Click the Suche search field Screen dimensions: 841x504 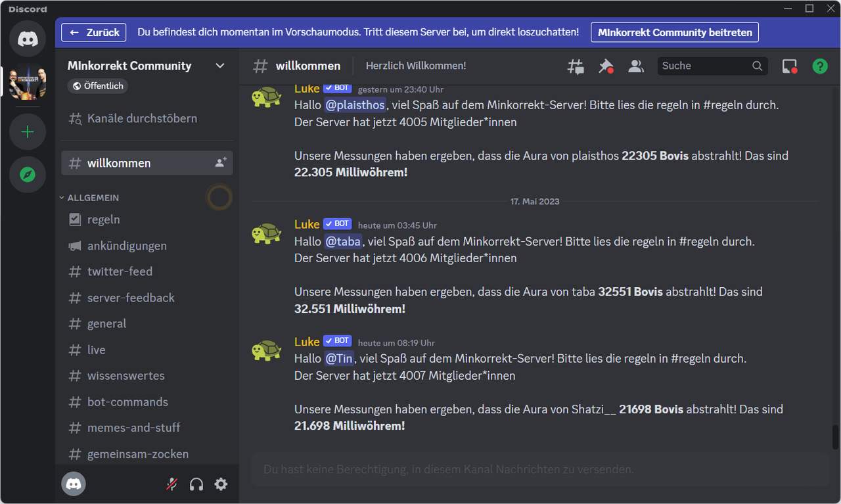pos(713,66)
